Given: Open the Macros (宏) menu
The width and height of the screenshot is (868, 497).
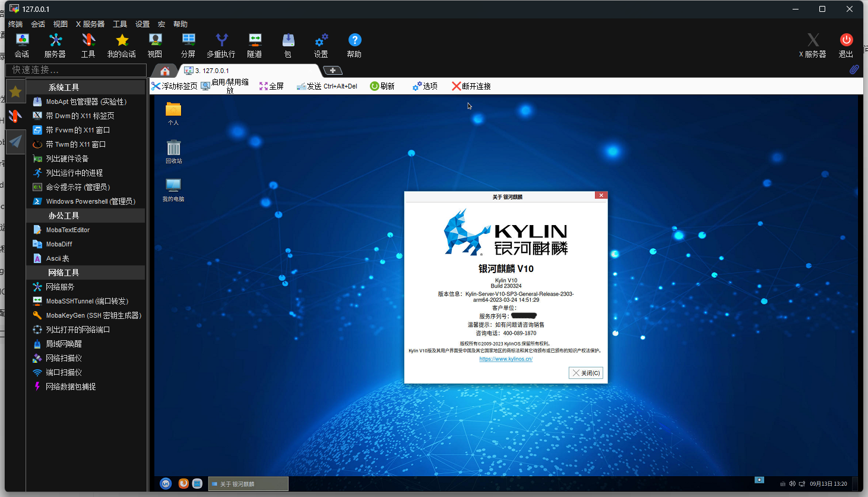Looking at the screenshot, I should pos(161,24).
